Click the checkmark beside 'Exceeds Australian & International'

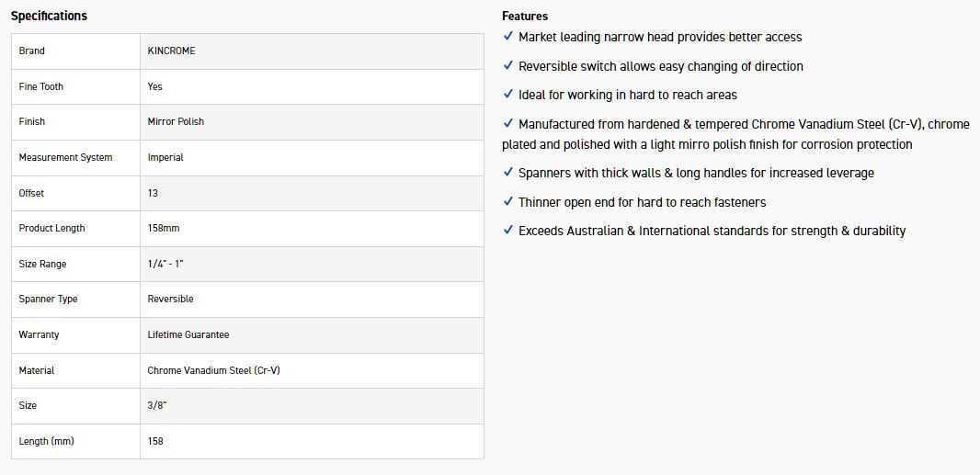tap(508, 231)
